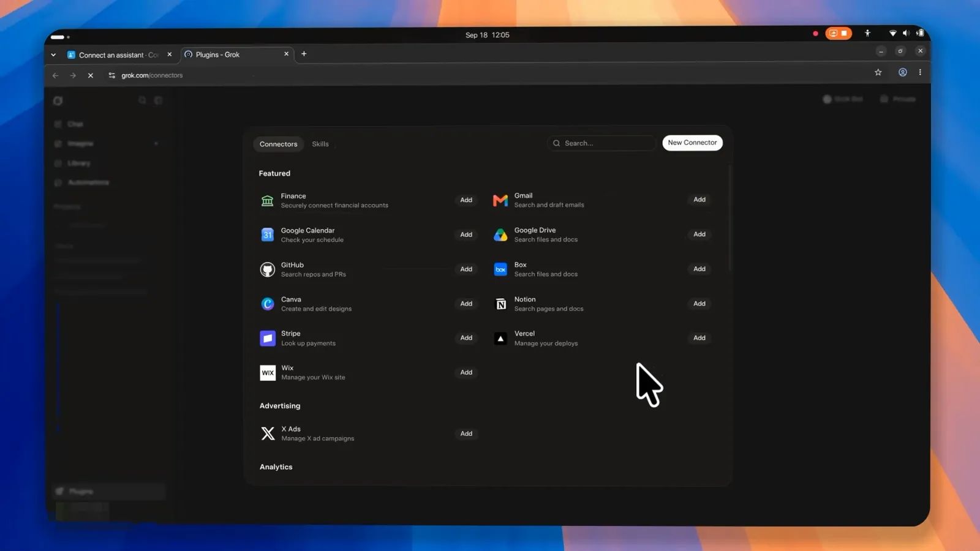Click the 'Manage your deploys' description

pos(546,343)
